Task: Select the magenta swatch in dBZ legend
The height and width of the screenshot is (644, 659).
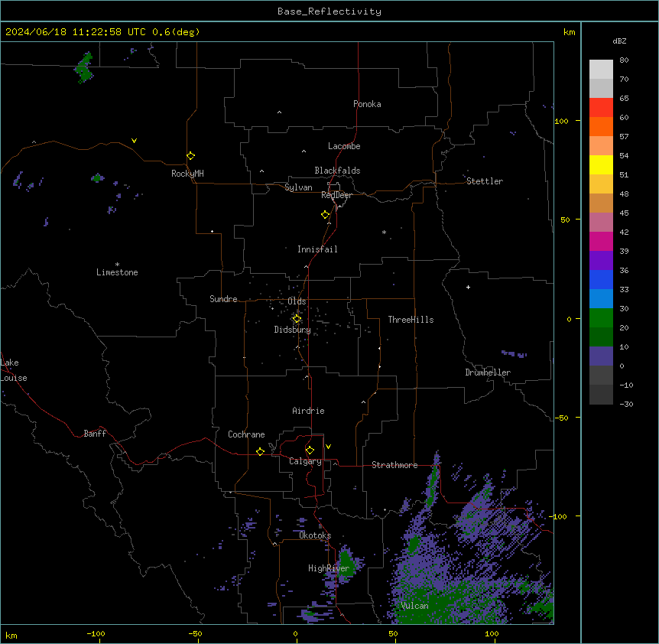Action: click(x=601, y=241)
